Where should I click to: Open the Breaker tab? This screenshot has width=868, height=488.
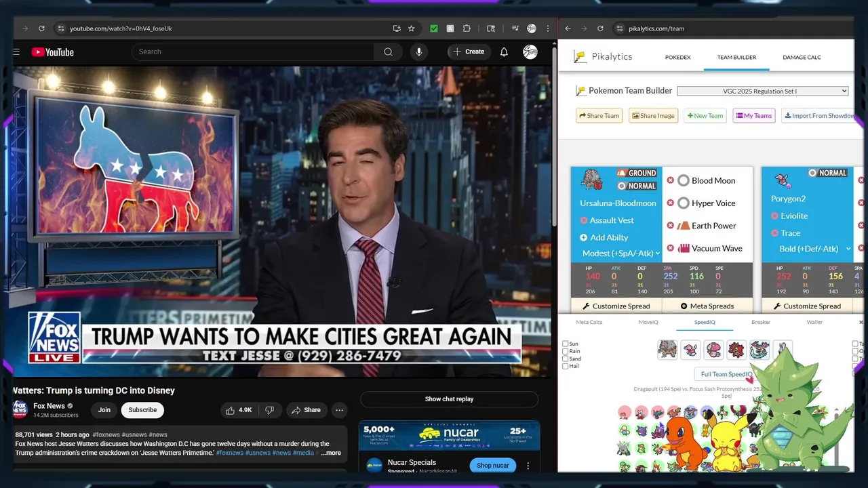tap(761, 322)
